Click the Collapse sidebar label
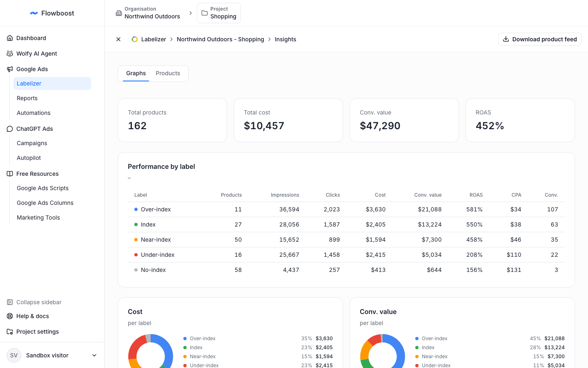 39,302
